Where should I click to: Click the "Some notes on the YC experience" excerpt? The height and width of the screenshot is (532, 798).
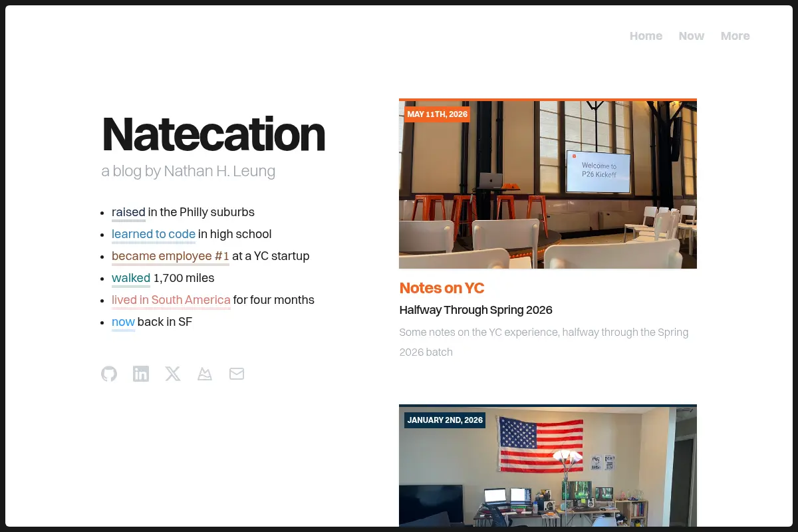(x=544, y=342)
